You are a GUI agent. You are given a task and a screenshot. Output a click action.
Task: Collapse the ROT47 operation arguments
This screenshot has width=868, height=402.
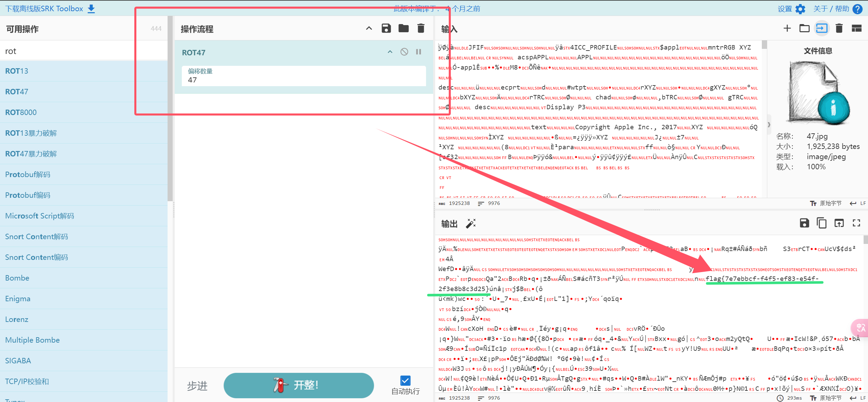click(390, 52)
